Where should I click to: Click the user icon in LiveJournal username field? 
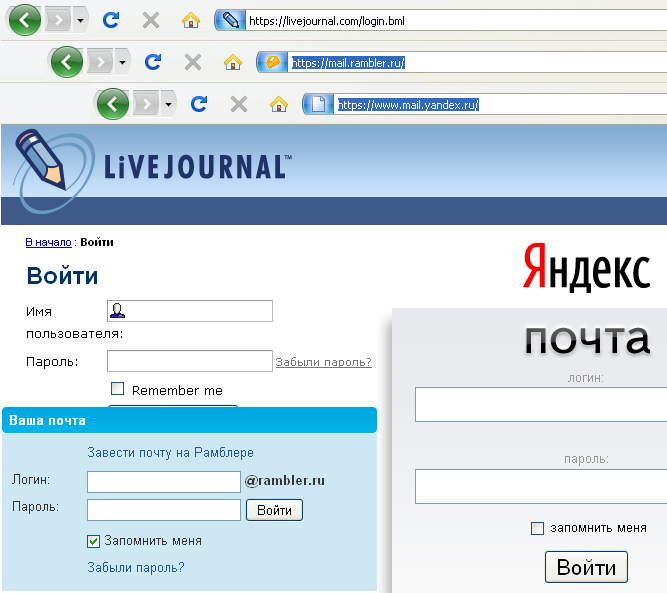[x=117, y=311]
